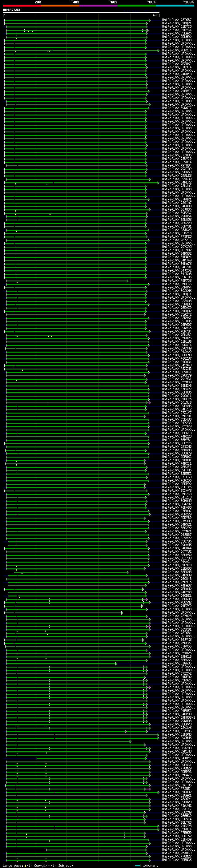Select the UniRef100_C1G635 label

pos(177,664)
